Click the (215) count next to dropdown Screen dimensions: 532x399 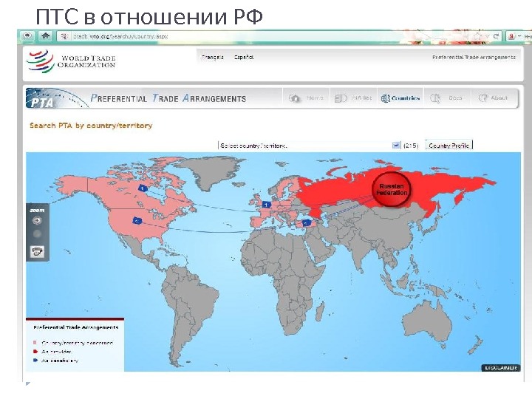[411, 146]
